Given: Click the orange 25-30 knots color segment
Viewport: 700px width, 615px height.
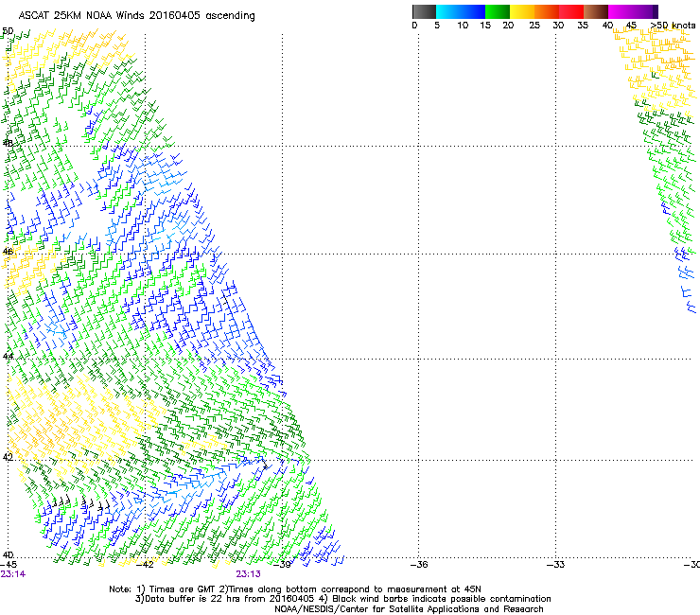Looking at the screenshot, I should point(547,11).
